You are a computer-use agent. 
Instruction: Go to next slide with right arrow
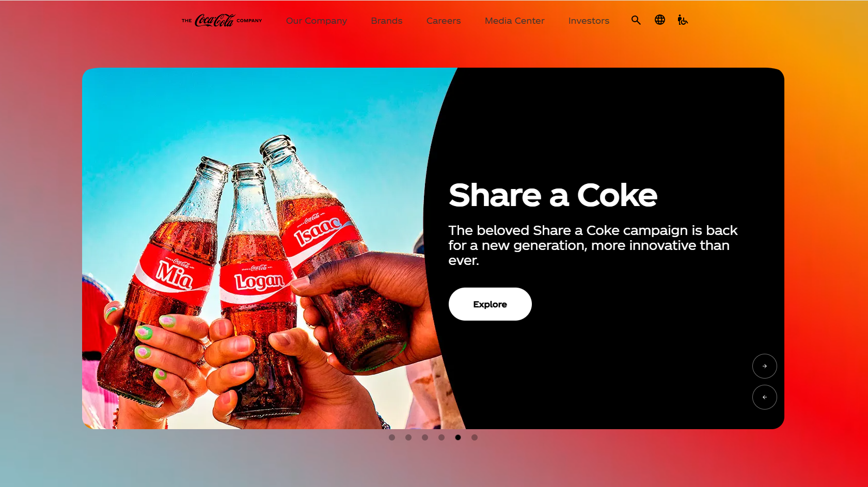tap(764, 366)
